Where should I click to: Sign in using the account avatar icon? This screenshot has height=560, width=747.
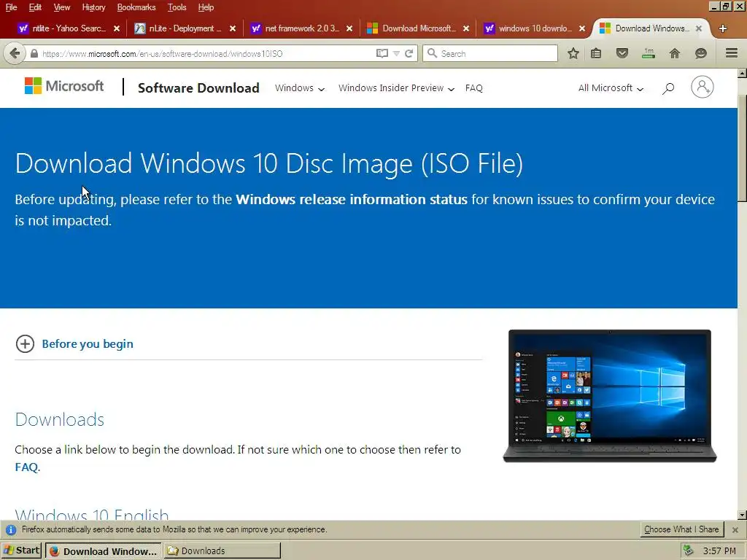point(703,87)
